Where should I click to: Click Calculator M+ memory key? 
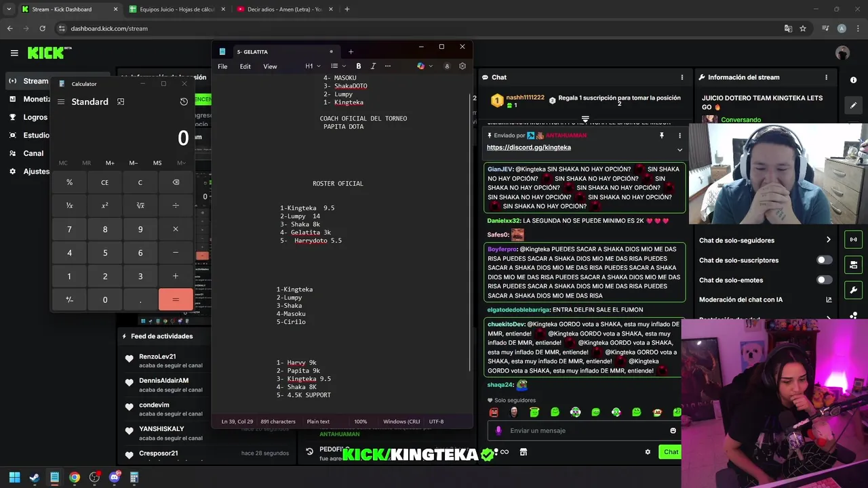coord(110,163)
